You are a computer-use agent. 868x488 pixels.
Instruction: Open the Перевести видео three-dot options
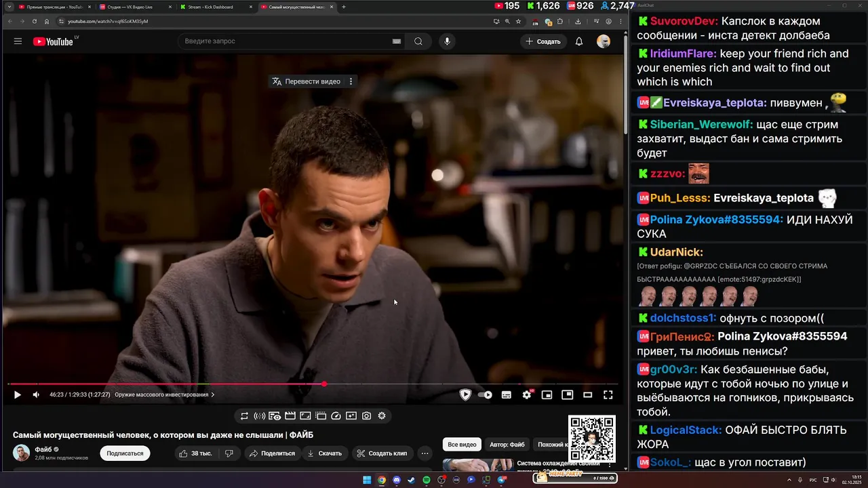click(351, 81)
